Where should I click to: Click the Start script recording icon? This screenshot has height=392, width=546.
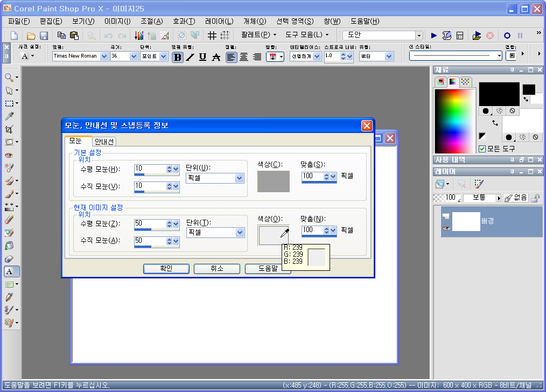[507, 35]
